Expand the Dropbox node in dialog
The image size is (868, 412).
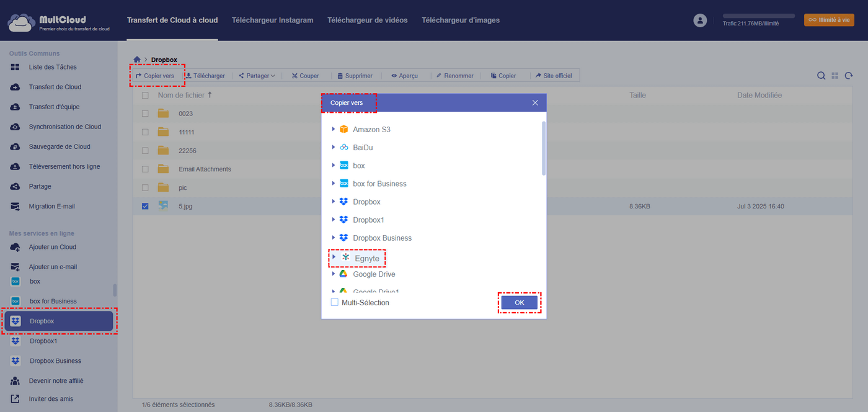[x=334, y=201]
